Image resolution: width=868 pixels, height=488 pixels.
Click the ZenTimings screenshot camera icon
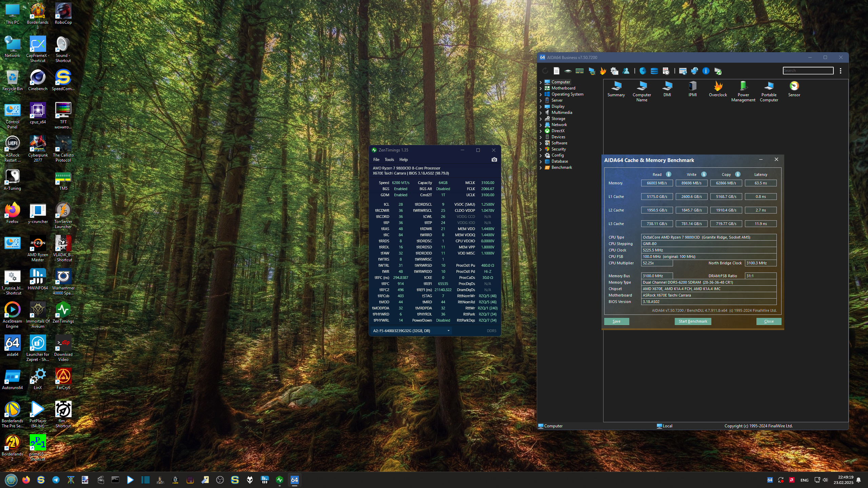coord(494,160)
